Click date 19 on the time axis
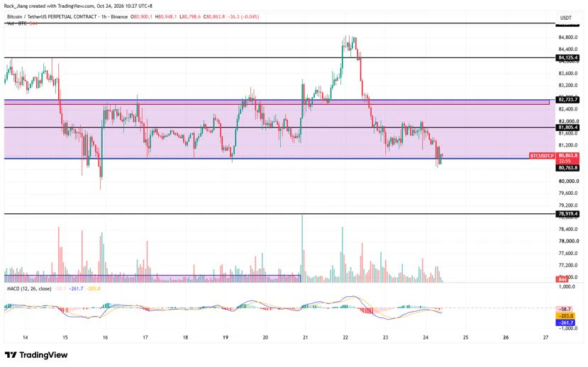Viewport: 588px width, 367px height. click(226, 337)
